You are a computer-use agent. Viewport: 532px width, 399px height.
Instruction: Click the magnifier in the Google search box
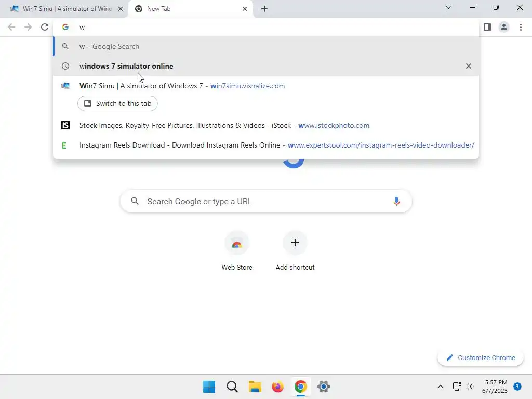pos(135,201)
